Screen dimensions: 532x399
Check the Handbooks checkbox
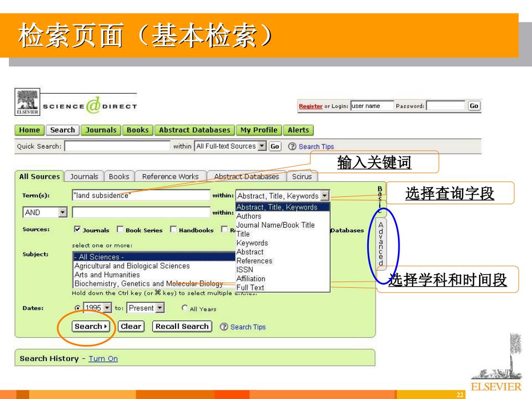pos(174,229)
